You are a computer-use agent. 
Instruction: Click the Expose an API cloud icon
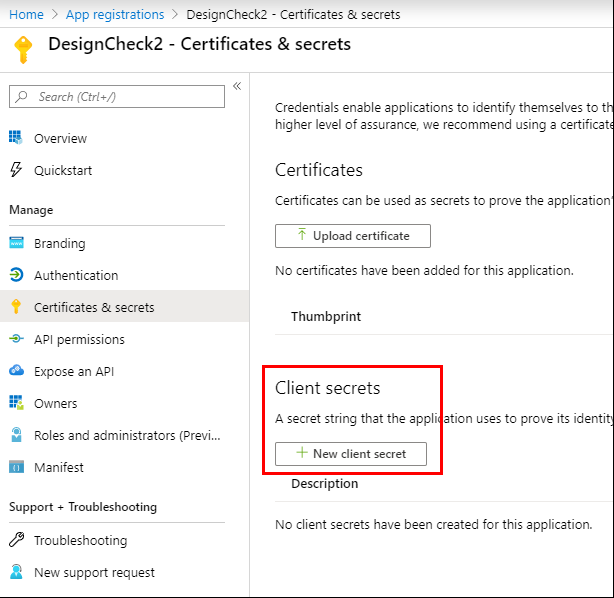(x=16, y=370)
